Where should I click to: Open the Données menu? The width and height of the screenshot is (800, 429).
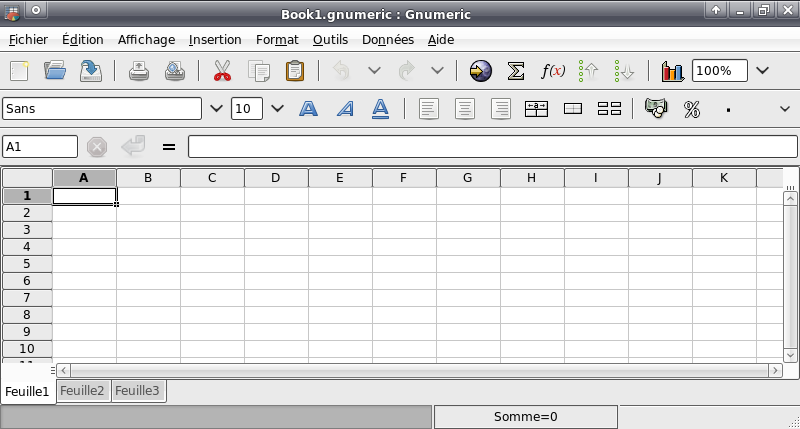point(388,40)
